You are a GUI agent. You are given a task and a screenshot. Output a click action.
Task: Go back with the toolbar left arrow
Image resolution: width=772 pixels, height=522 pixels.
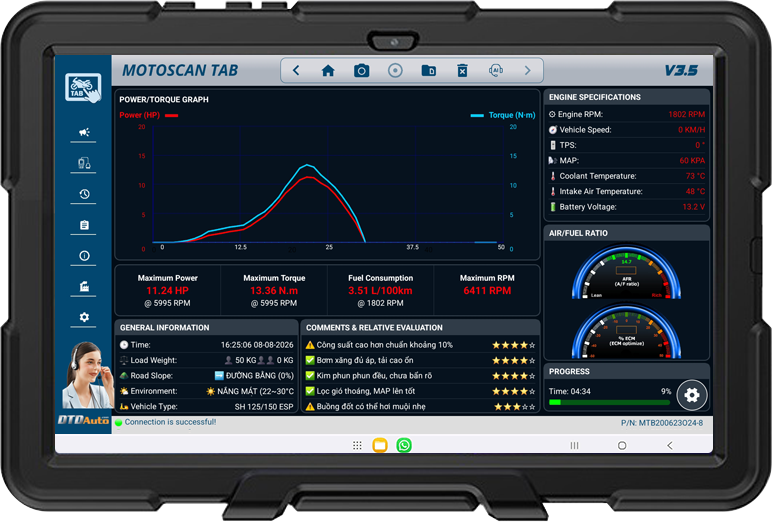point(296,70)
